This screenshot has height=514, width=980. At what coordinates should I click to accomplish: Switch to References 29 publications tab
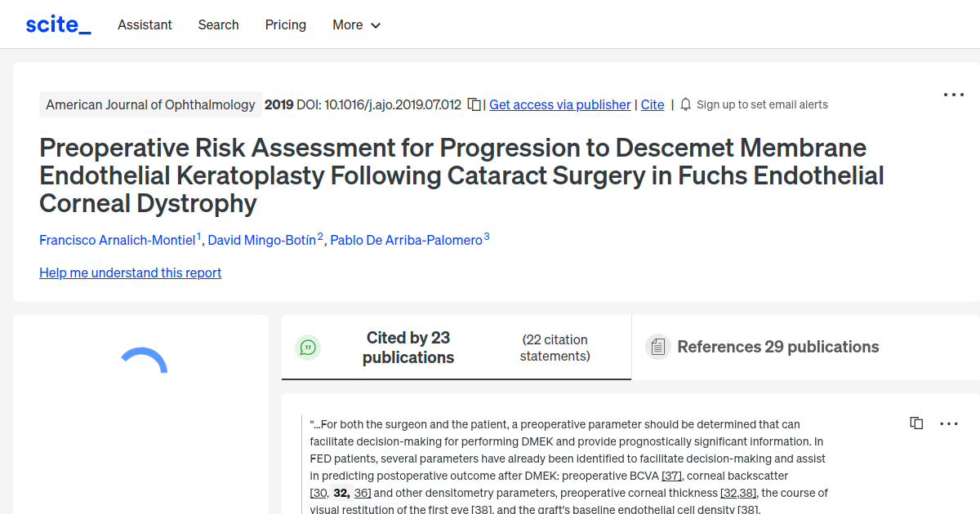[x=777, y=347]
